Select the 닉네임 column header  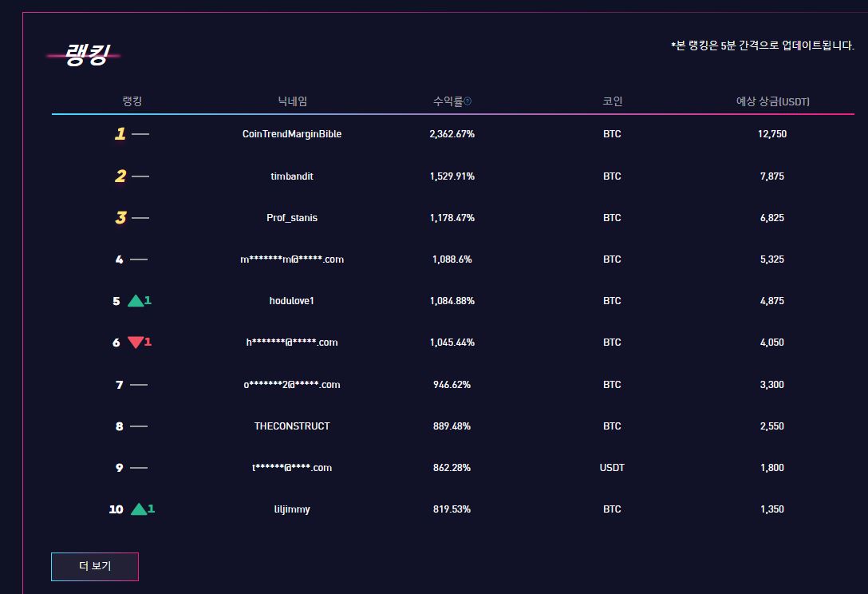point(292,101)
